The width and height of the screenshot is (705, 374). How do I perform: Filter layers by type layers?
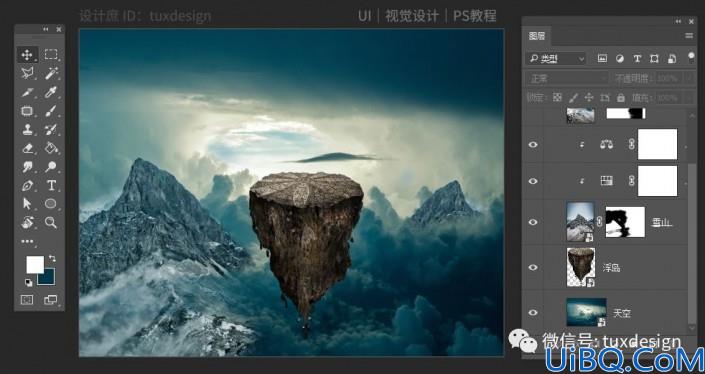point(637,58)
